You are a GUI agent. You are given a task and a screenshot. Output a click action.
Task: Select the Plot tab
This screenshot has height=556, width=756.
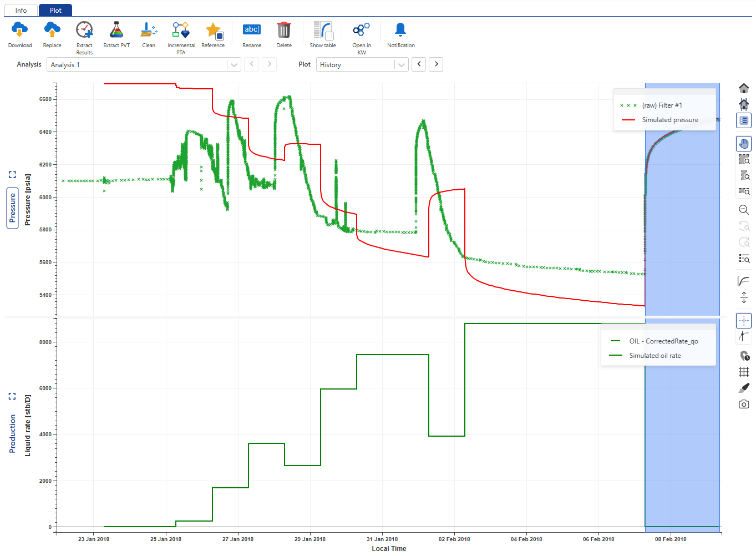pyautogui.click(x=55, y=11)
